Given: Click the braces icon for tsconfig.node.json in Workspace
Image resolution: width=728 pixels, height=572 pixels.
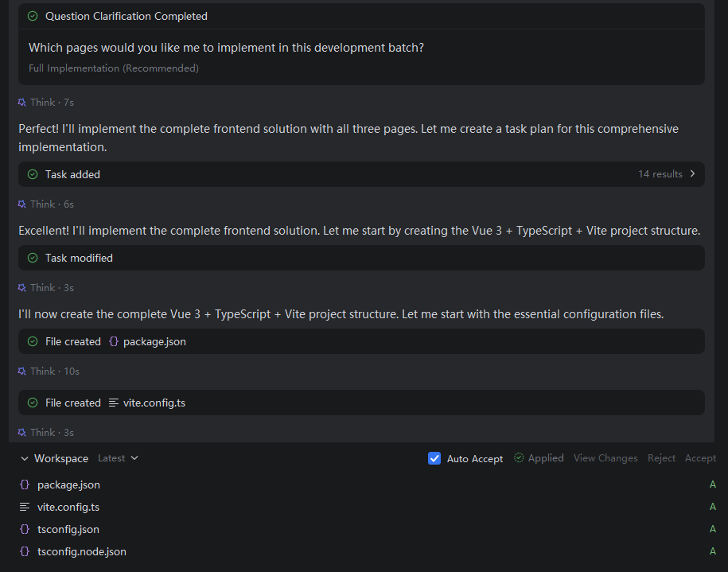Looking at the screenshot, I should pyautogui.click(x=25, y=551).
